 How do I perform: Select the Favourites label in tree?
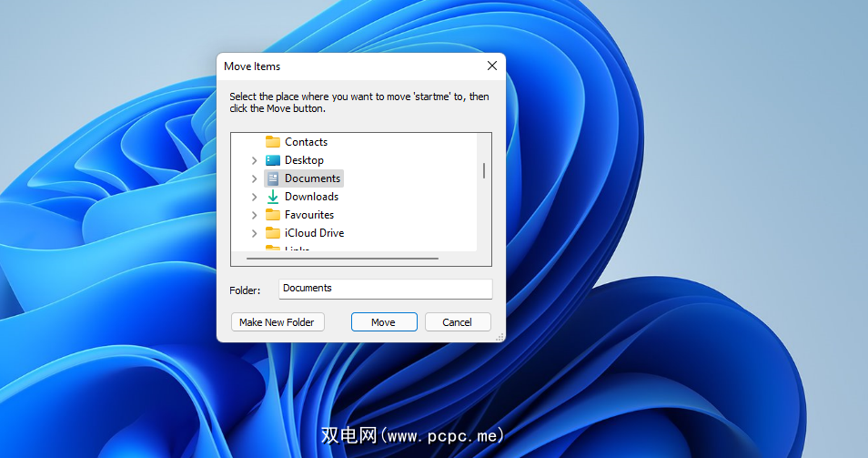(x=308, y=215)
